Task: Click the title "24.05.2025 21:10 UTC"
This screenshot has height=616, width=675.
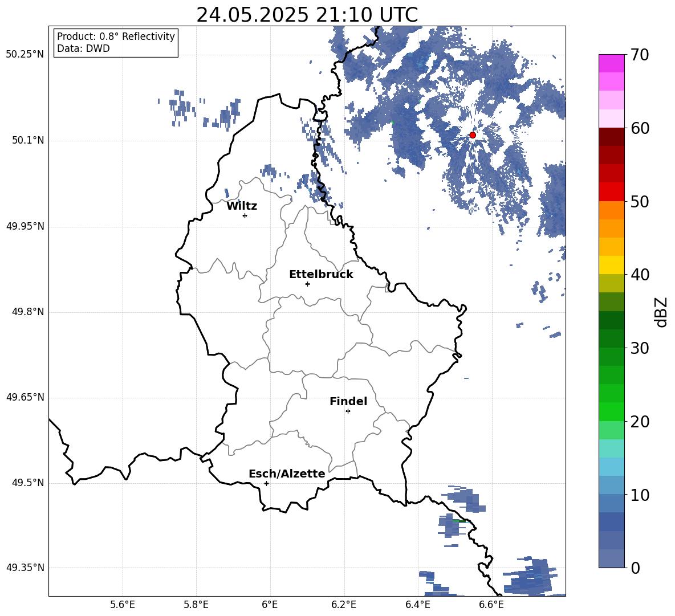Action: pos(307,15)
